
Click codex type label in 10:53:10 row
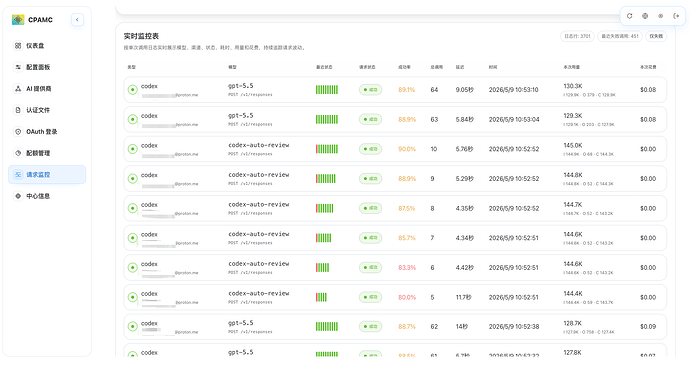pyautogui.click(x=149, y=86)
